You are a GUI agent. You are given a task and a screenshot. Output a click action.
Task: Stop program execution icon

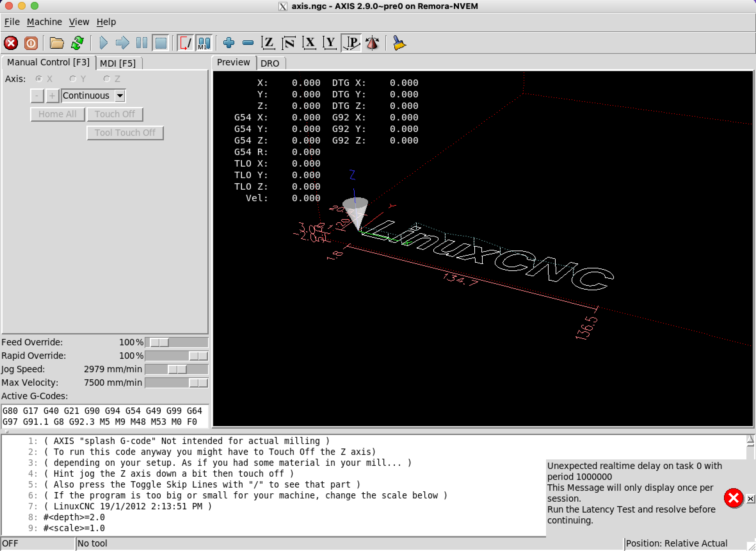[x=161, y=43]
